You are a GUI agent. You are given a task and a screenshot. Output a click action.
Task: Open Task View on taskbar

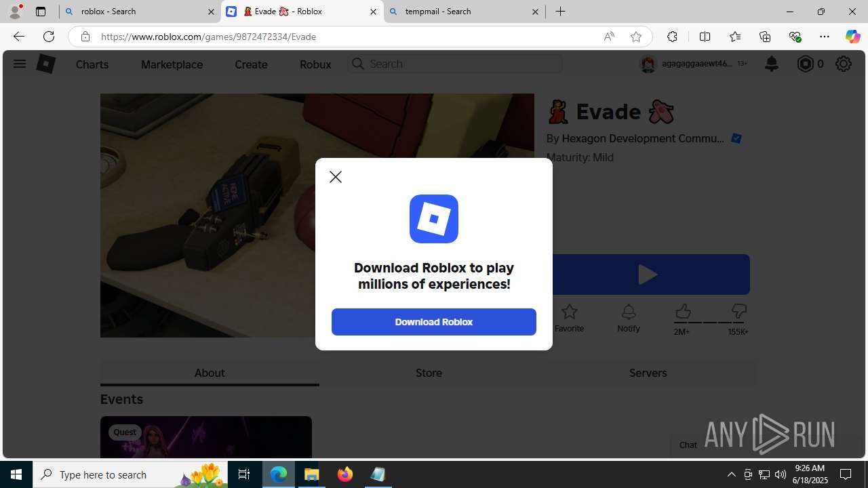click(x=244, y=474)
